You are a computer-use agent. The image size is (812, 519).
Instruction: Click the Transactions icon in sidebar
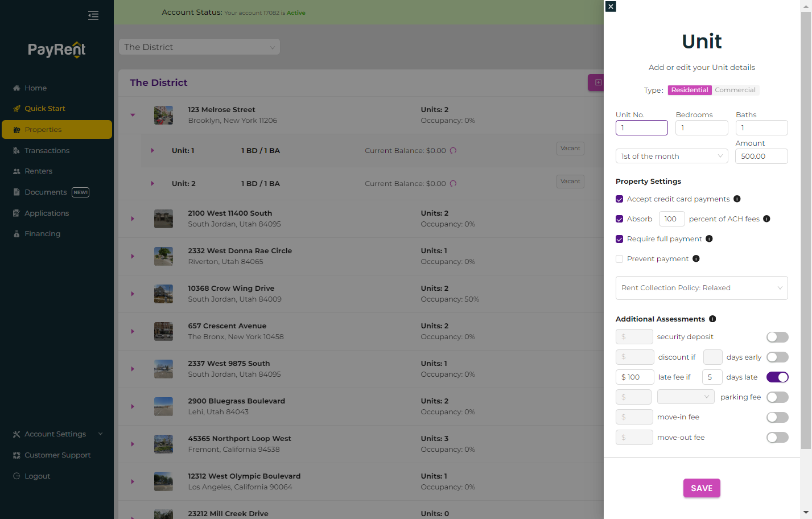17,151
